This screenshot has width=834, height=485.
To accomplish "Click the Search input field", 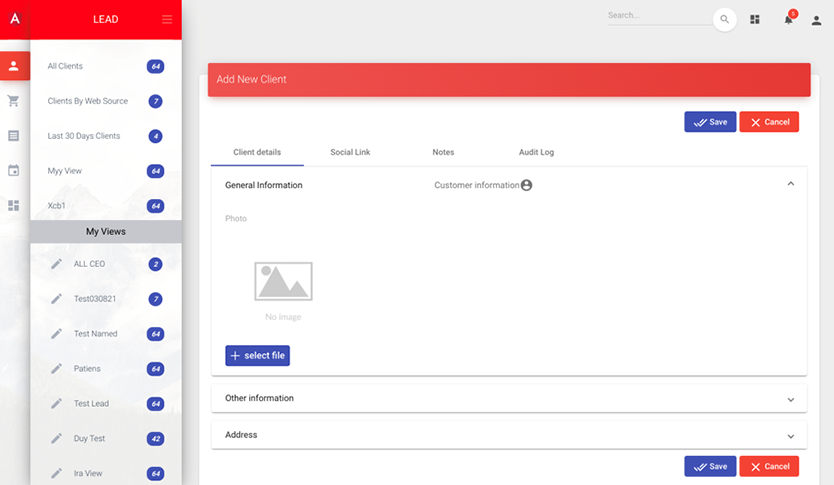I will coord(656,16).
